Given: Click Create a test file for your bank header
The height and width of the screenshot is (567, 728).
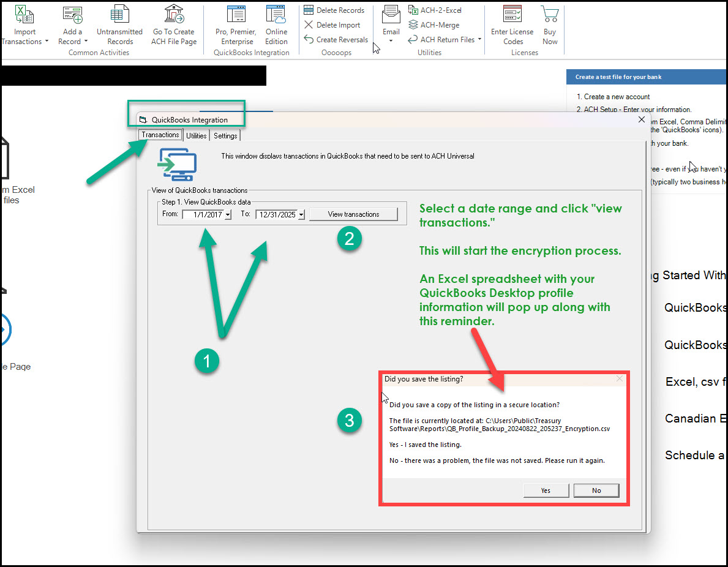Looking at the screenshot, I should pyautogui.click(x=647, y=77).
